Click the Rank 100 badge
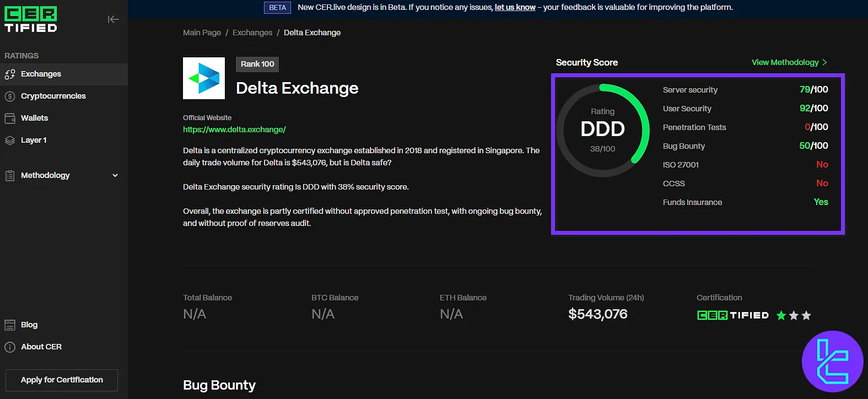Screen dimensions: 868x399 pos(257,64)
